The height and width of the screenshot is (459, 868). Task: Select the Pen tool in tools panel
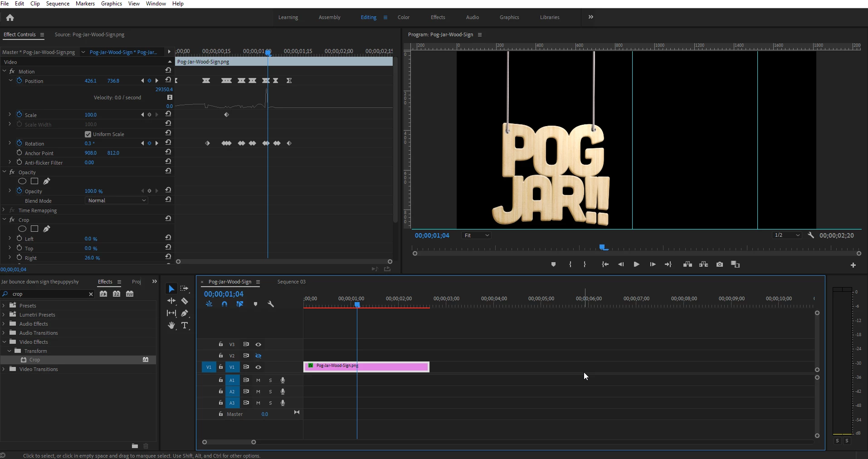coord(185,313)
